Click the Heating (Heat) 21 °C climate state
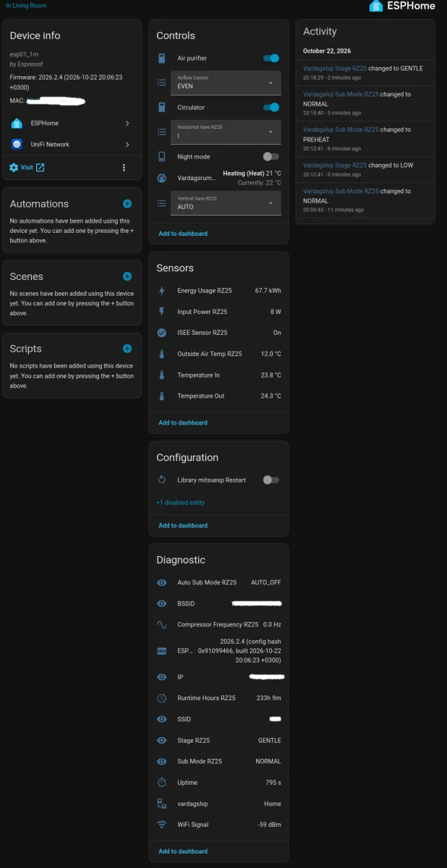 252,174
